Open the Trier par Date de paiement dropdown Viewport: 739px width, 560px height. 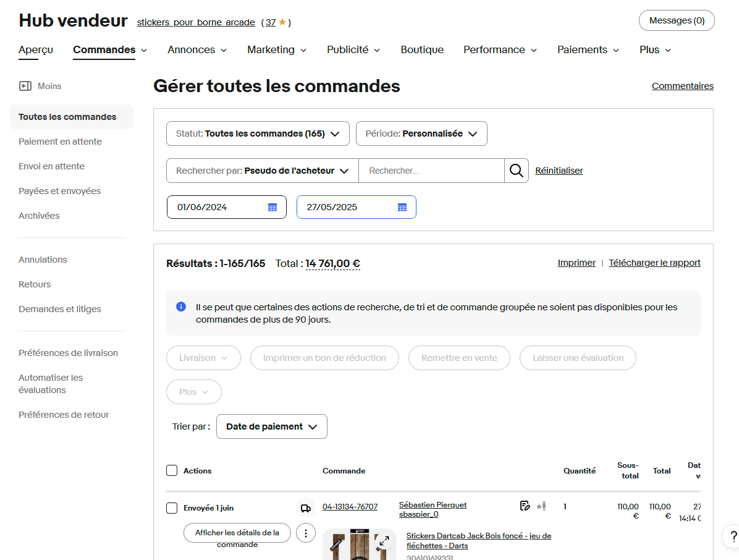271,426
